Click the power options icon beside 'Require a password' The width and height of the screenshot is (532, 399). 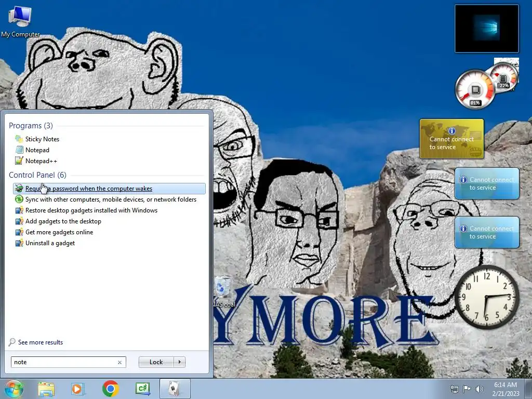19,189
